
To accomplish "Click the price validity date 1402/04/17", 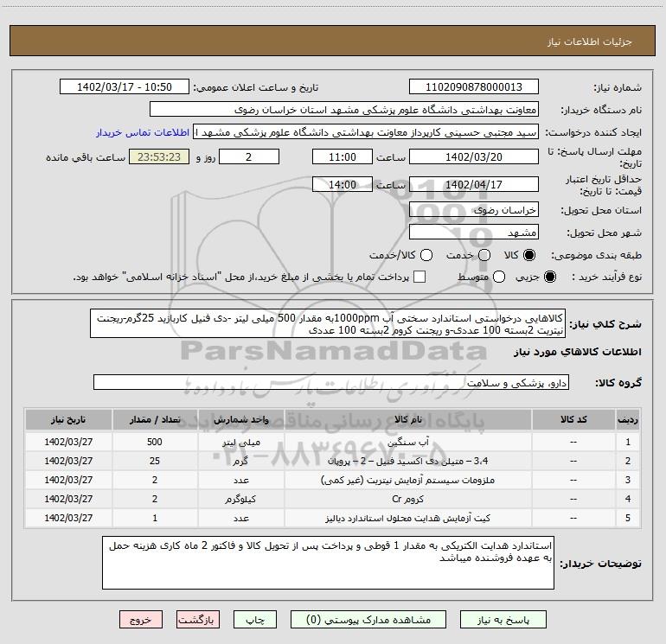I will pyautogui.click(x=474, y=184).
